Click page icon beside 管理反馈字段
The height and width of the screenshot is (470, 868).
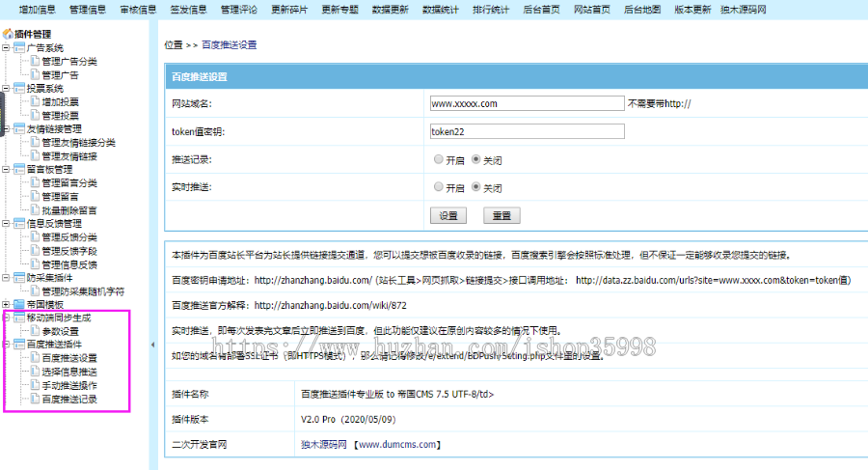35,251
